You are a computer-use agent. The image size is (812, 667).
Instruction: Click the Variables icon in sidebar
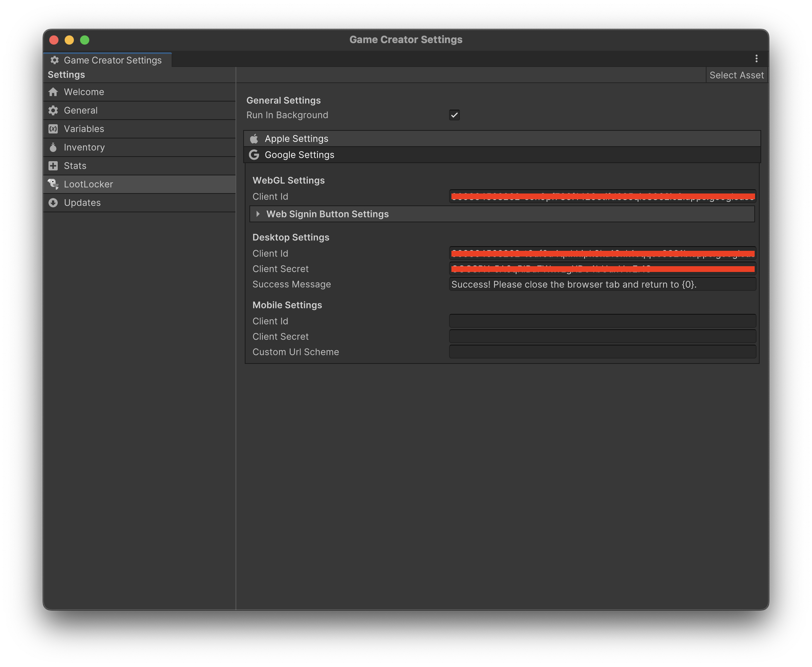click(53, 129)
